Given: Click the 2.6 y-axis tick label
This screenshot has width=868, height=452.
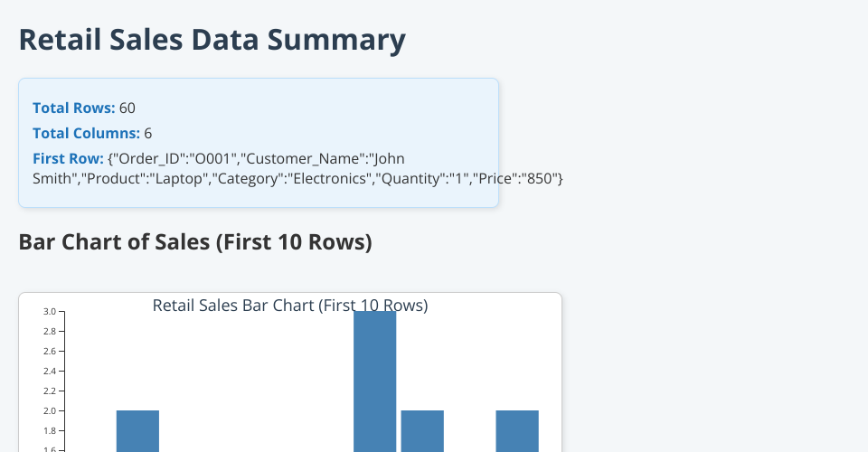Looking at the screenshot, I should [49, 352].
